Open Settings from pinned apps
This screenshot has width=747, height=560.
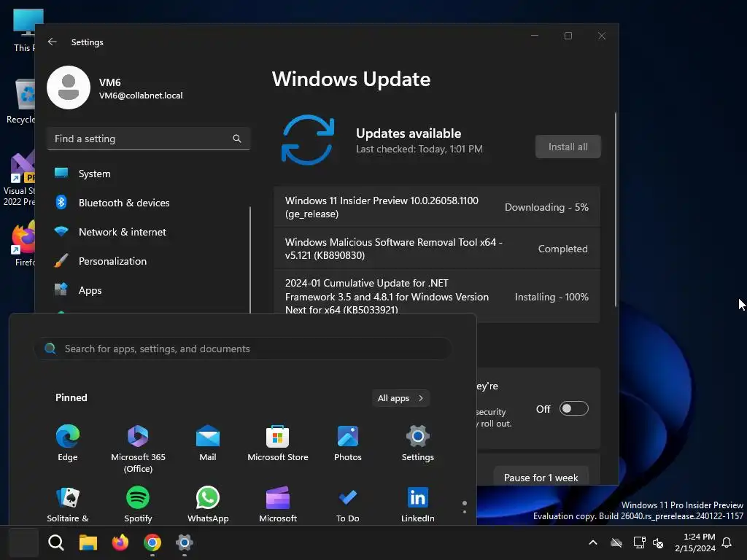point(418,443)
